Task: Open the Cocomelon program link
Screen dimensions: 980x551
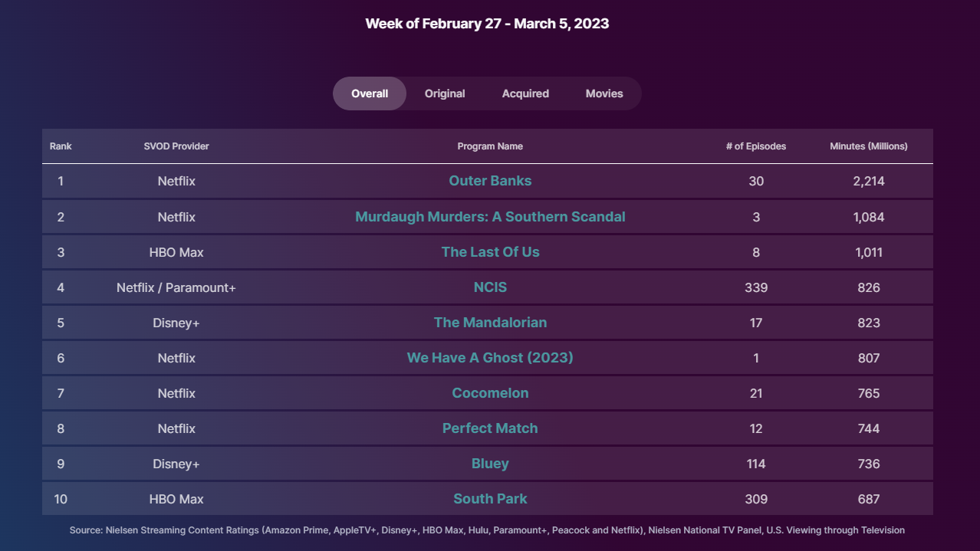Action: click(x=490, y=393)
